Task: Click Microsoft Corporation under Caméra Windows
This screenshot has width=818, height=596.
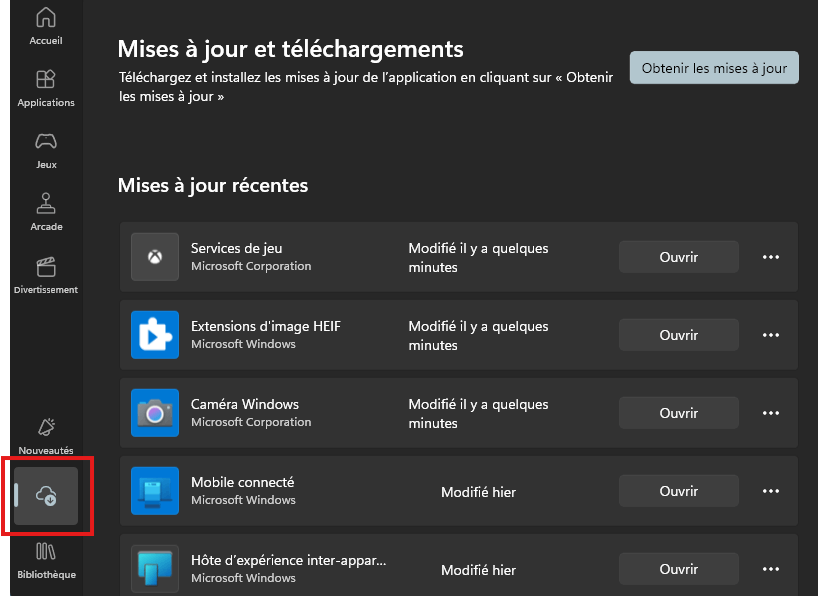Action: coord(251,422)
